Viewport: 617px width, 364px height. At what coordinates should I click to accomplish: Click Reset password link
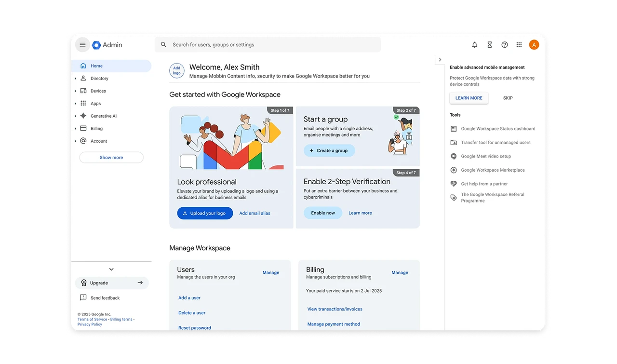coord(195,328)
